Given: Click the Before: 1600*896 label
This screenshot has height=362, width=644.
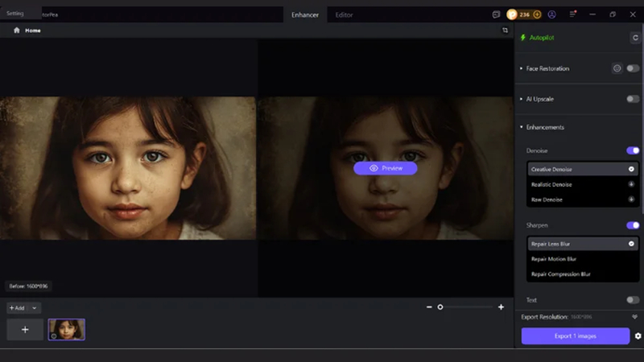Looking at the screenshot, I should click(x=28, y=286).
